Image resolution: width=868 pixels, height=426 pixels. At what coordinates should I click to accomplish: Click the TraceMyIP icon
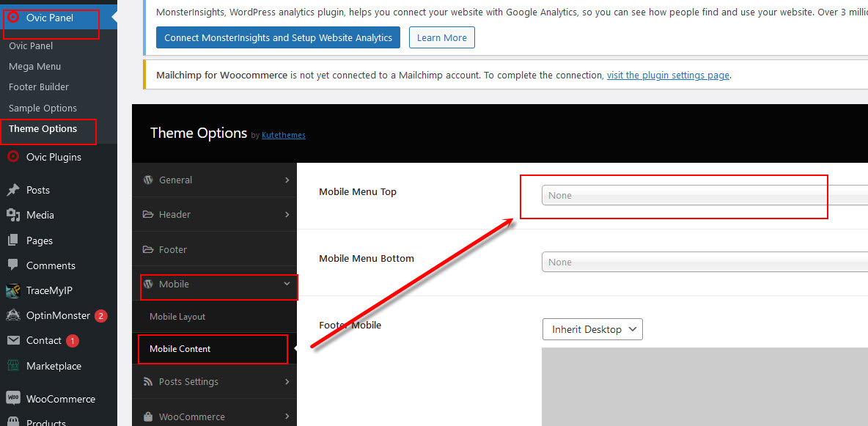(13, 290)
